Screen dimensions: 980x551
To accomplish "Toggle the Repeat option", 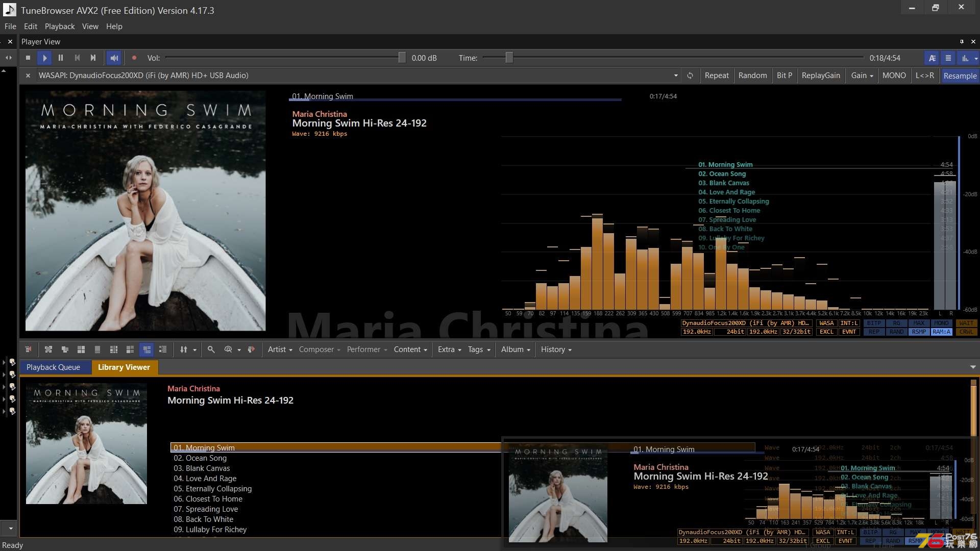I will [x=717, y=76].
